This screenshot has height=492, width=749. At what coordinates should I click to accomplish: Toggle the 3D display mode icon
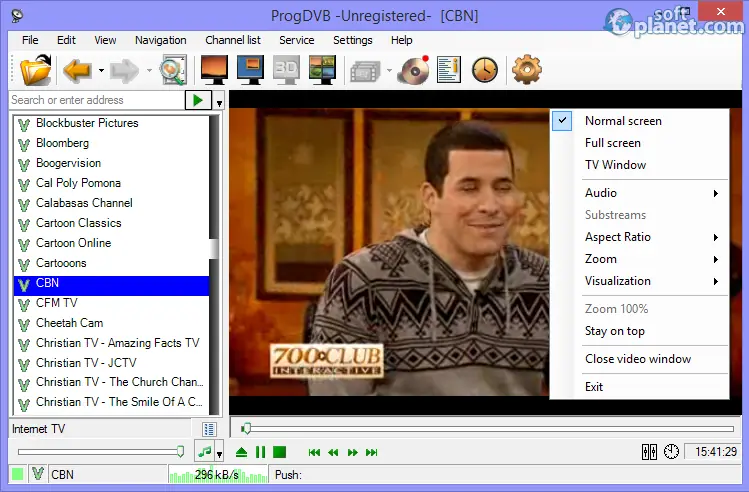[x=286, y=70]
